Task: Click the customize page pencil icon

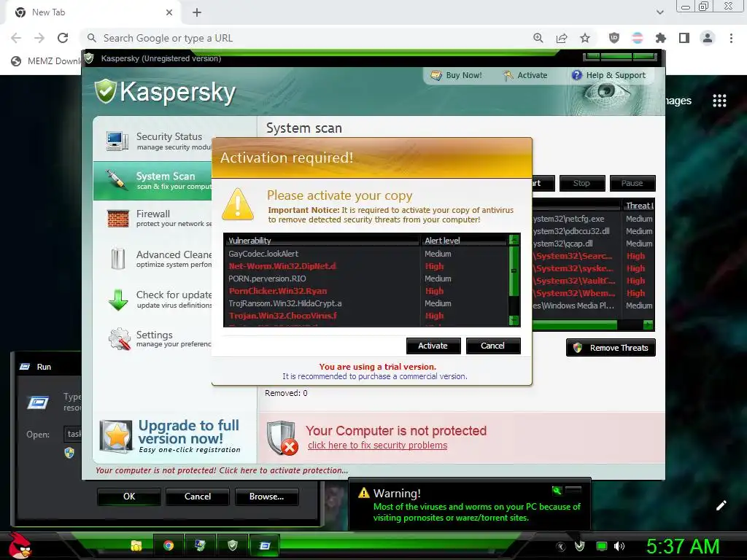Action: [721, 505]
